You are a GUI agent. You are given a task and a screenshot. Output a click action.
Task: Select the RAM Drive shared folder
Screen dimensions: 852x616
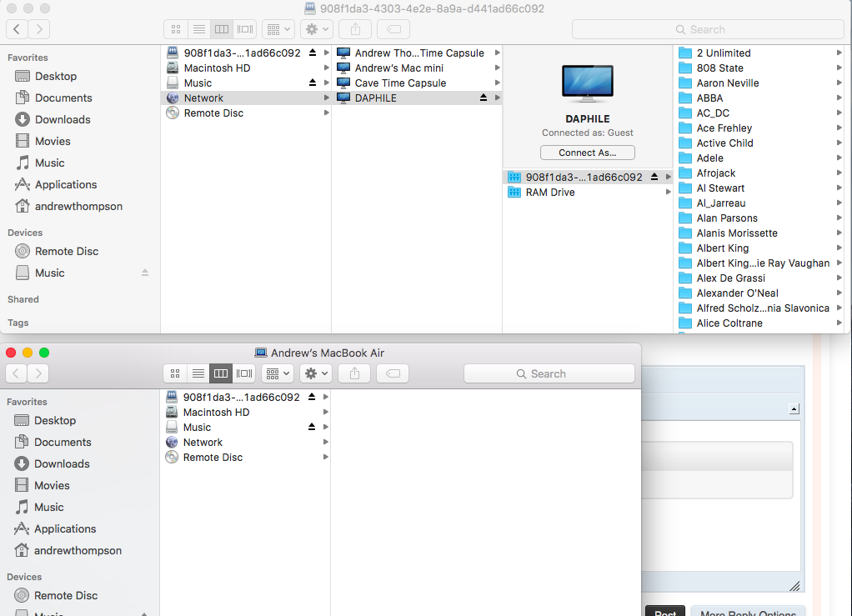[549, 193]
